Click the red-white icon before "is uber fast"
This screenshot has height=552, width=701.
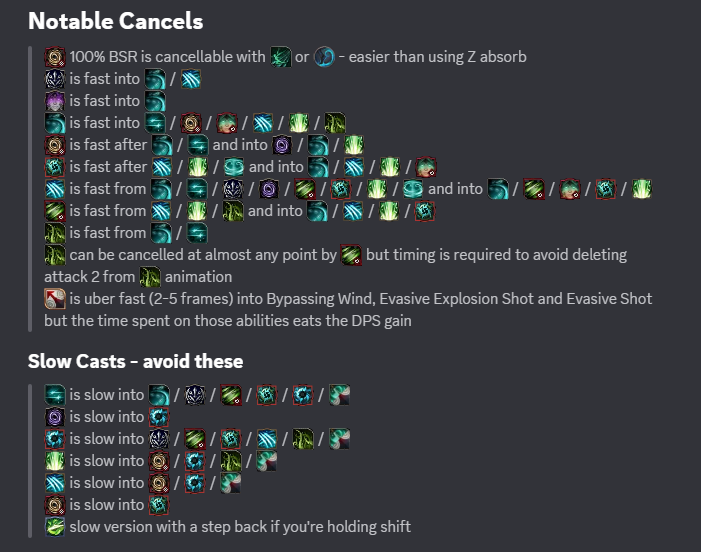click(x=55, y=299)
